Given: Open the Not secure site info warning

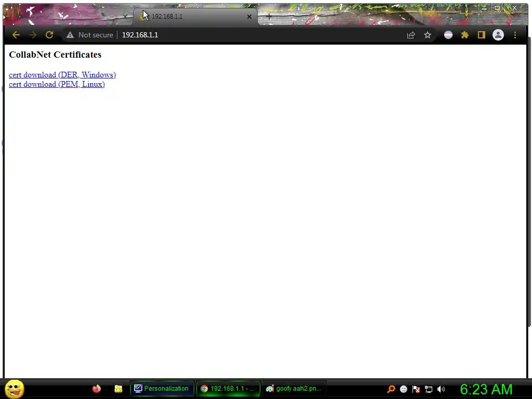Looking at the screenshot, I should [90, 35].
